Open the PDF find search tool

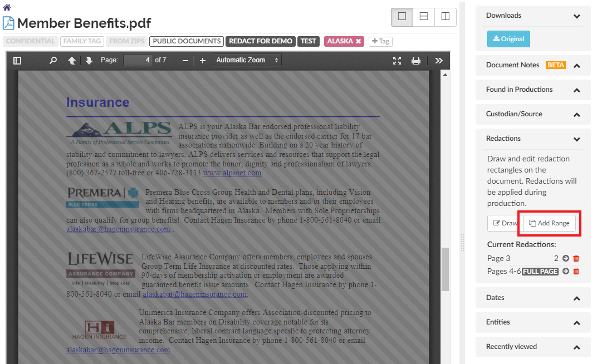point(53,61)
